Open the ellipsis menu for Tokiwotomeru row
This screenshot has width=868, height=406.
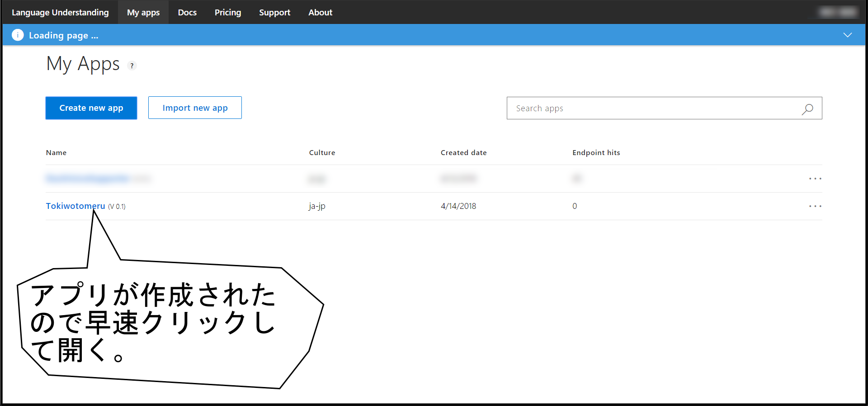coord(815,206)
